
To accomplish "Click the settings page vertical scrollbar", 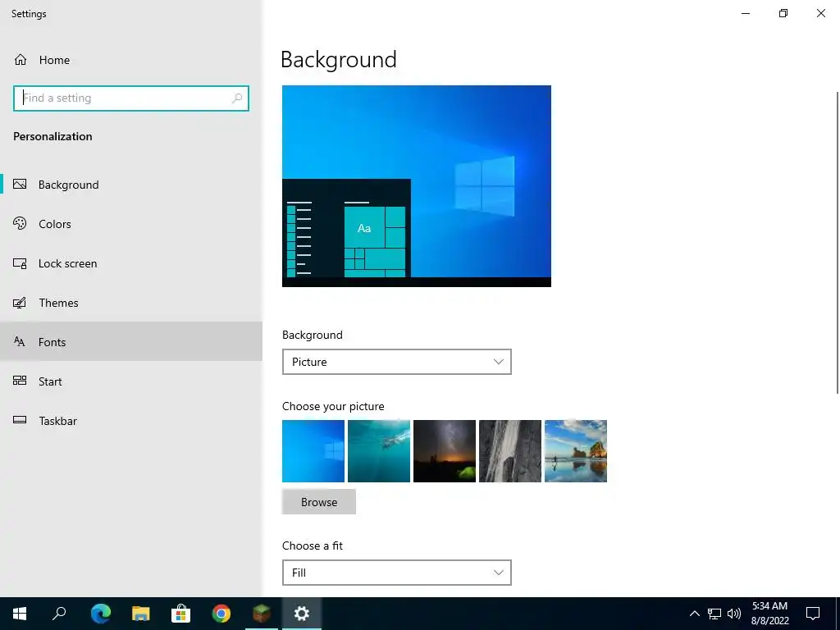I will coord(837,243).
